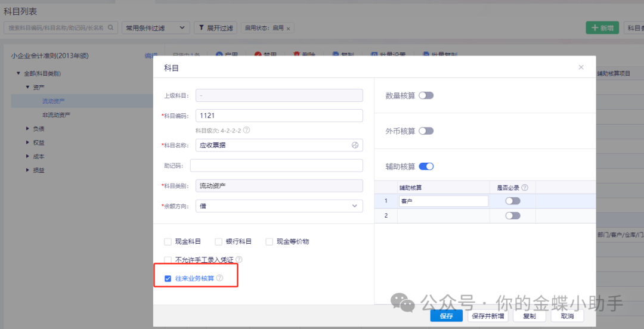Toggle 是否必录 for the 客户 row
Viewport: 644px width, 329px height.
tap(512, 201)
